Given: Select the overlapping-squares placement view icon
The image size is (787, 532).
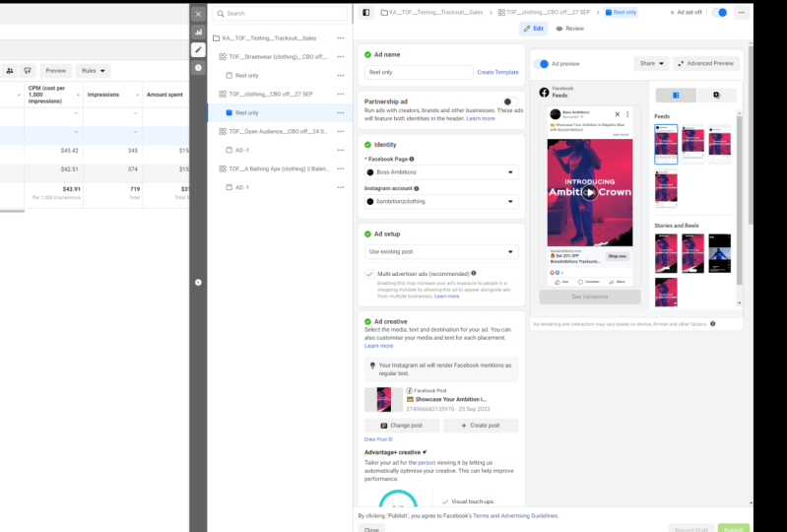Looking at the screenshot, I should coord(716,95).
